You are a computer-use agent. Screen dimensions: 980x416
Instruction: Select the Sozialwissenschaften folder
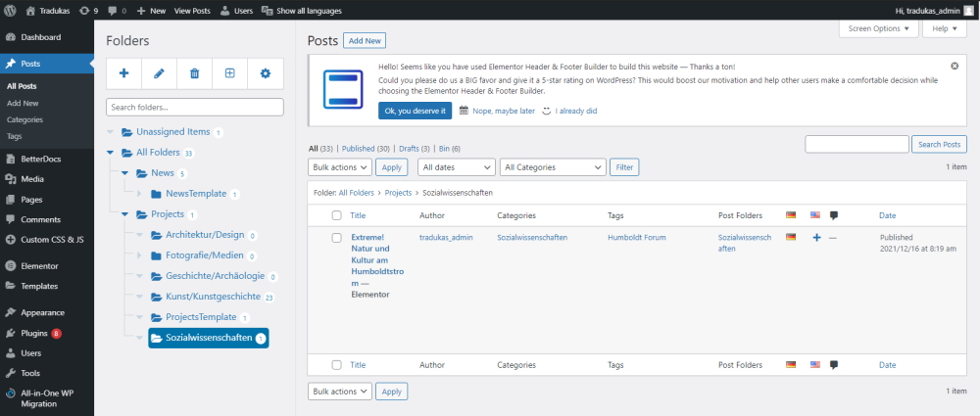pyautogui.click(x=208, y=338)
